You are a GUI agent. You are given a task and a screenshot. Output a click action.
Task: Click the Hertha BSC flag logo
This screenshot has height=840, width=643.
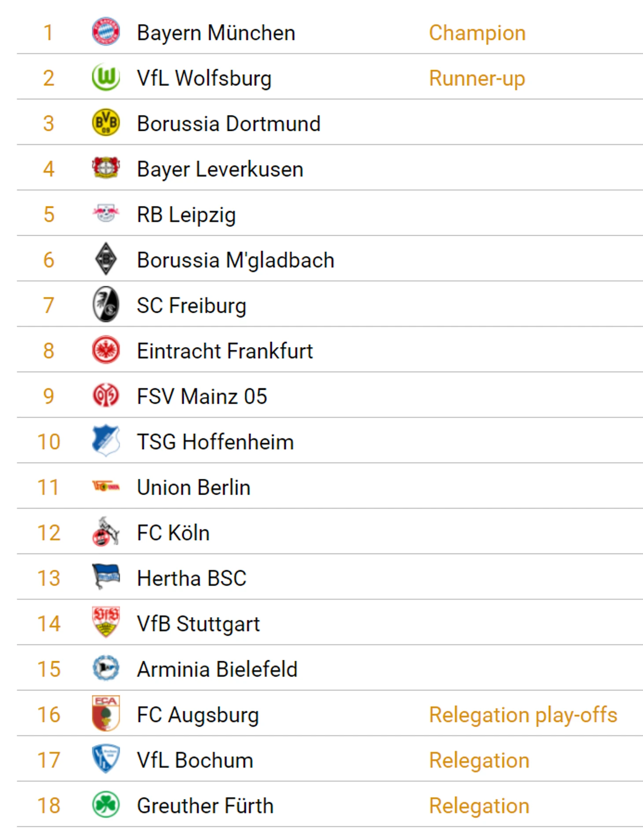click(x=106, y=577)
